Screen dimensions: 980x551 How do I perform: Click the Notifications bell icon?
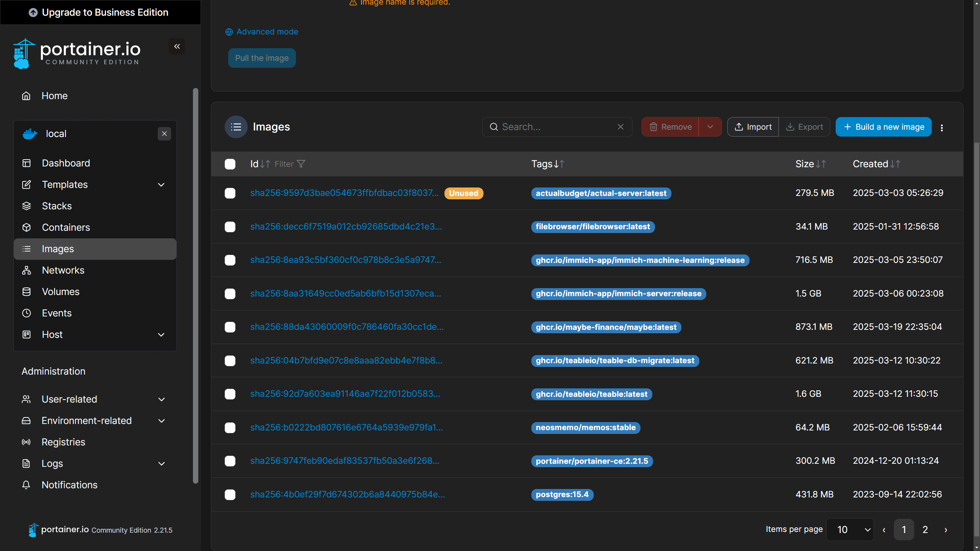(26, 485)
